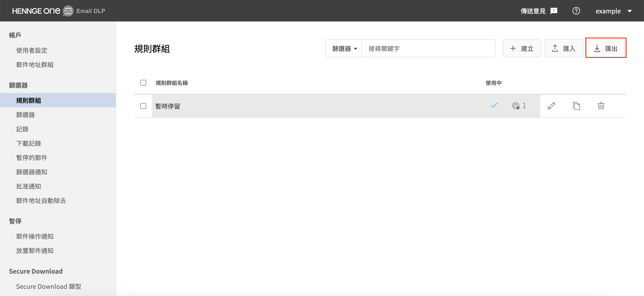Toggle the select-all checkbox in table header
This screenshot has width=644, height=296.
[x=143, y=83]
